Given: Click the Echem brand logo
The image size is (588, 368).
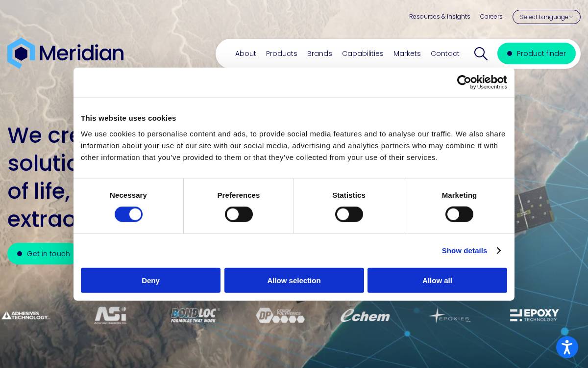Looking at the screenshot, I should pyautogui.click(x=365, y=315).
